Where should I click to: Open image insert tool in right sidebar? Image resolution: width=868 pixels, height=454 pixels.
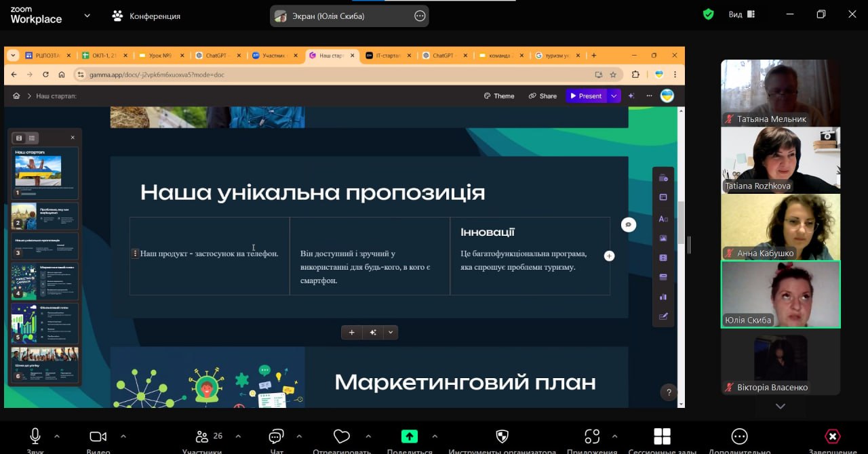click(663, 238)
